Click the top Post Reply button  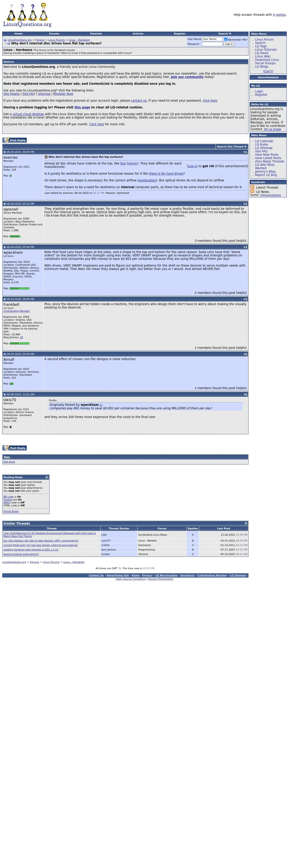tap(15, 140)
